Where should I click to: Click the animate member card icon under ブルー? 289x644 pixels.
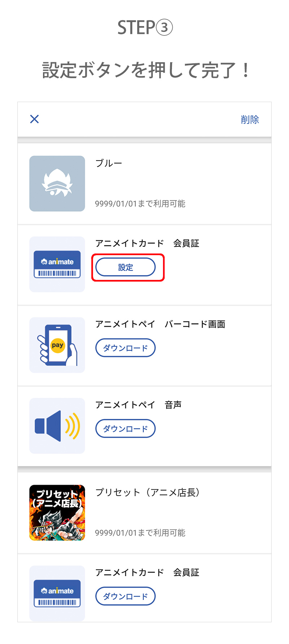57,264
